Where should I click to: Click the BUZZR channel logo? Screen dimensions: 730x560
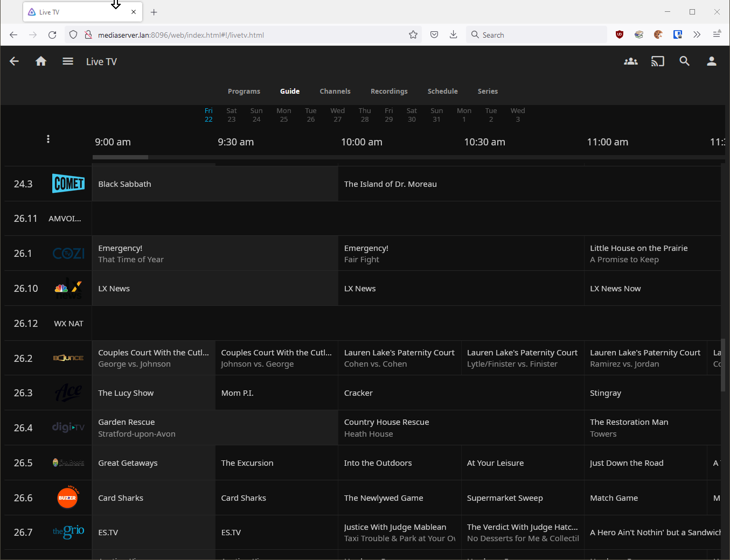tap(68, 497)
